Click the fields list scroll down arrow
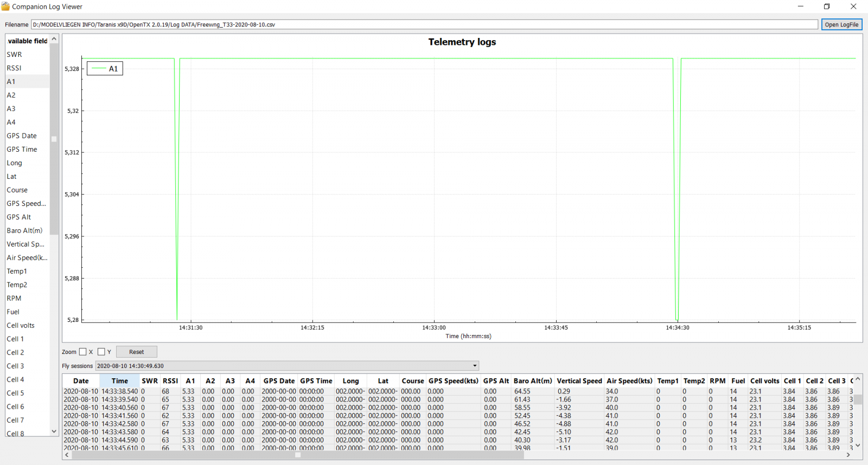This screenshot has width=868, height=465. point(54,431)
